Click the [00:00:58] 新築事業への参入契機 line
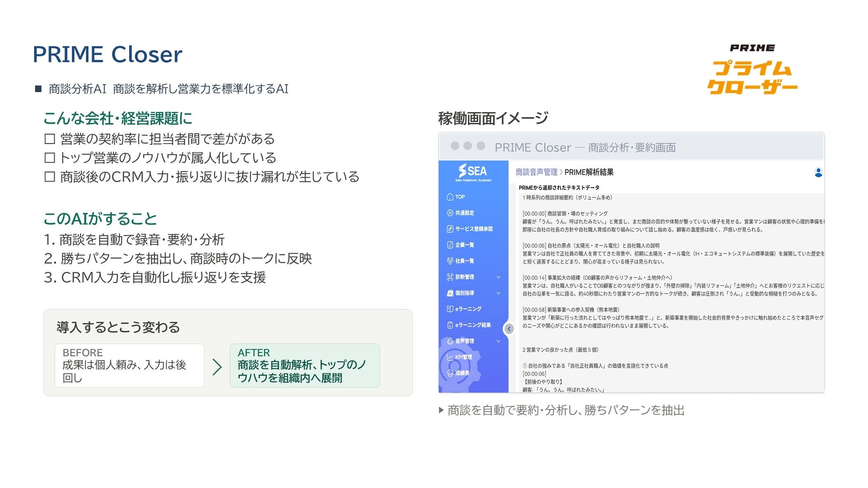 [x=571, y=310]
